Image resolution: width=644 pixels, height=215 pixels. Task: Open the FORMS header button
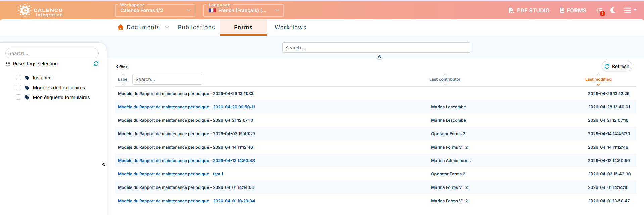click(573, 11)
